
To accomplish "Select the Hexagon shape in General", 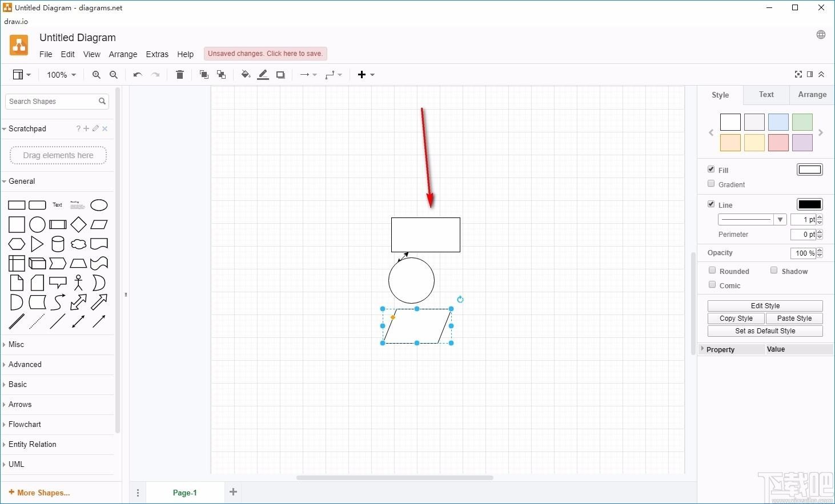I will pyautogui.click(x=17, y=244).
